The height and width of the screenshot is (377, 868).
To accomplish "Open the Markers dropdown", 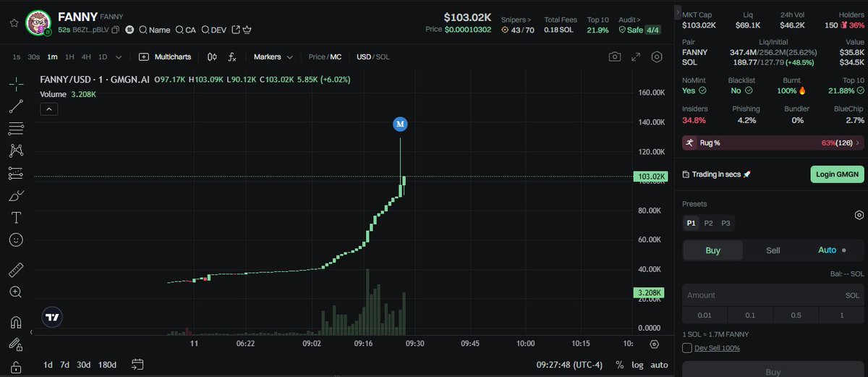I will 273,56.
